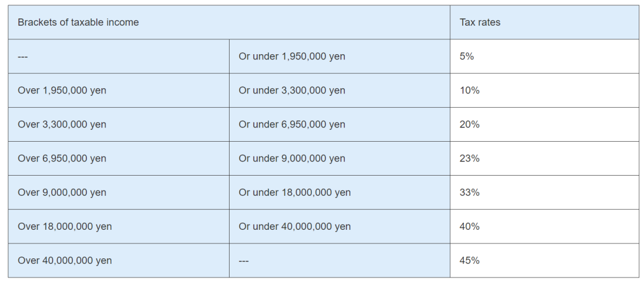644x284 pixels.
Task: Click the Tax rates header cell
Action: (544, 22)
